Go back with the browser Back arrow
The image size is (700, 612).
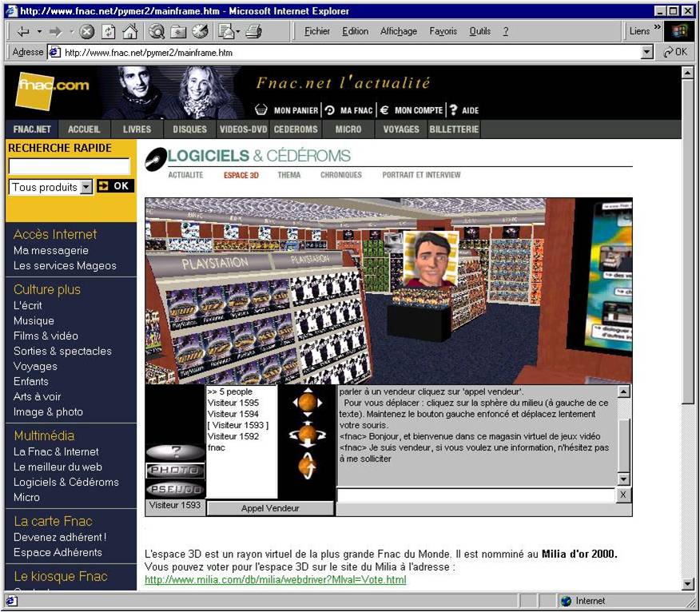23,32
